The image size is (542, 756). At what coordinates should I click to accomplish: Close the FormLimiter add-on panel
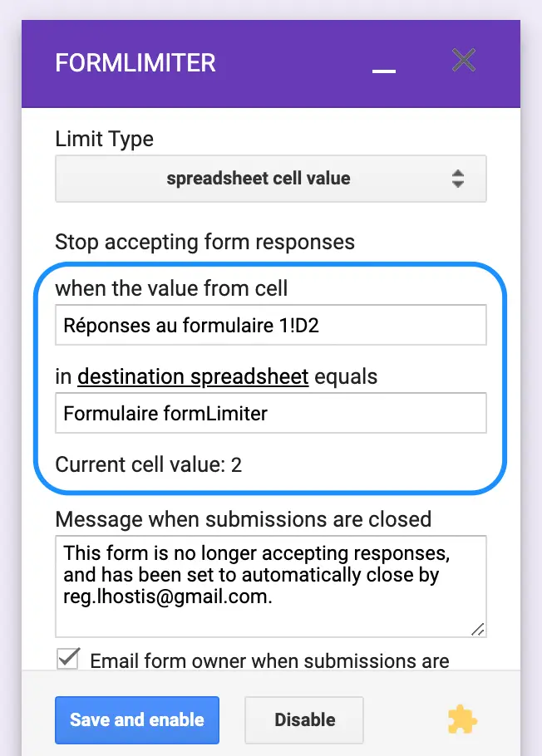(464, 61)
